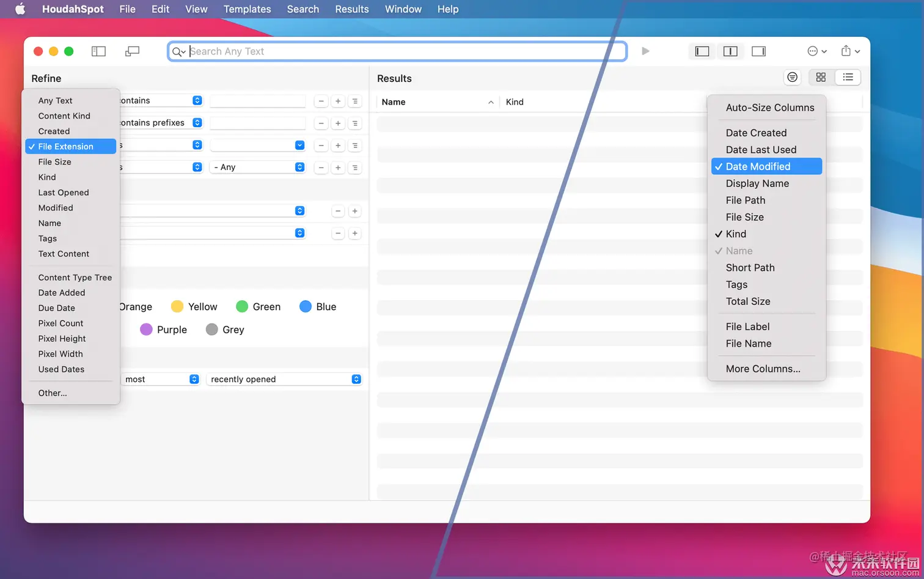The width and height of the screenshot is (924, 579).
Task: Open options for 'contains prefixes' row
Action: tap(355, 123)
